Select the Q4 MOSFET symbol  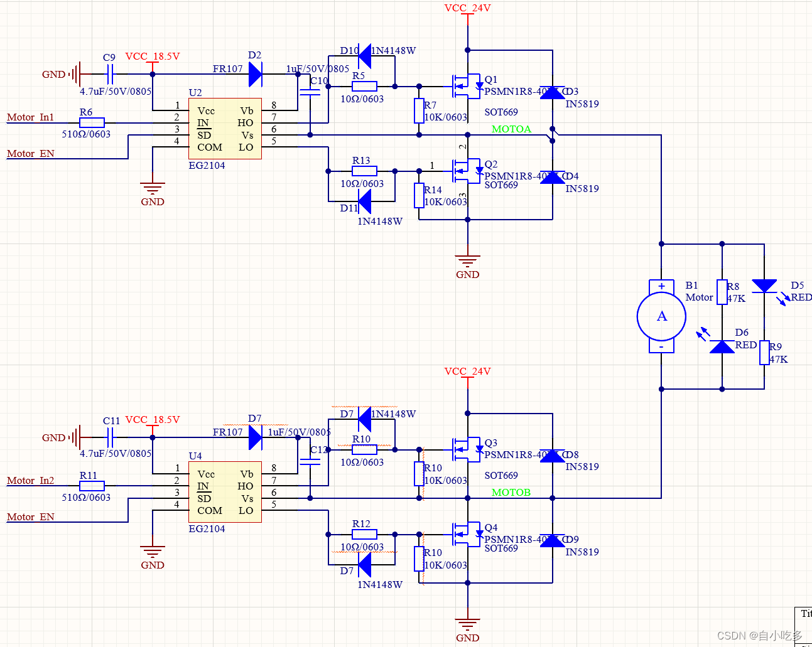[467, 534]
